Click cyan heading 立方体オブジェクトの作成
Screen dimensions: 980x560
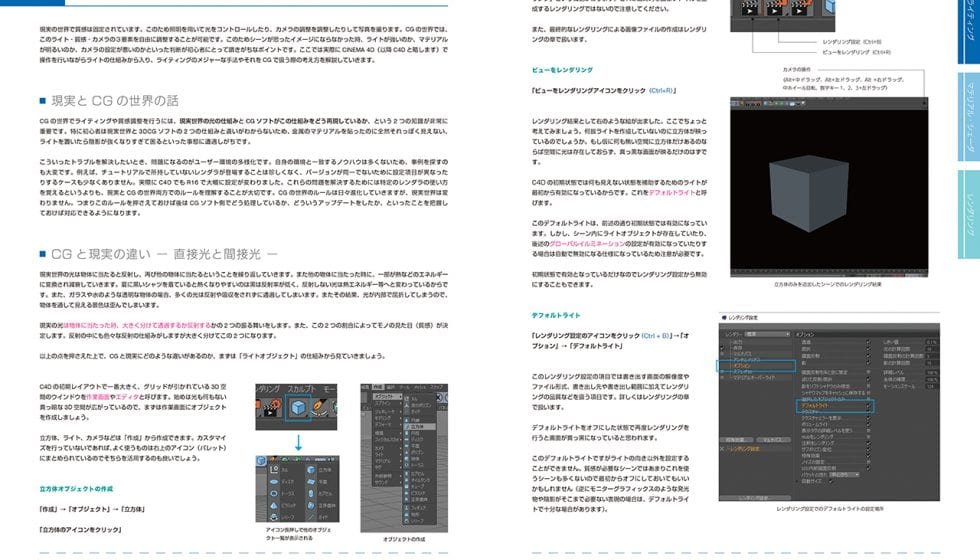tap(76, 489)
